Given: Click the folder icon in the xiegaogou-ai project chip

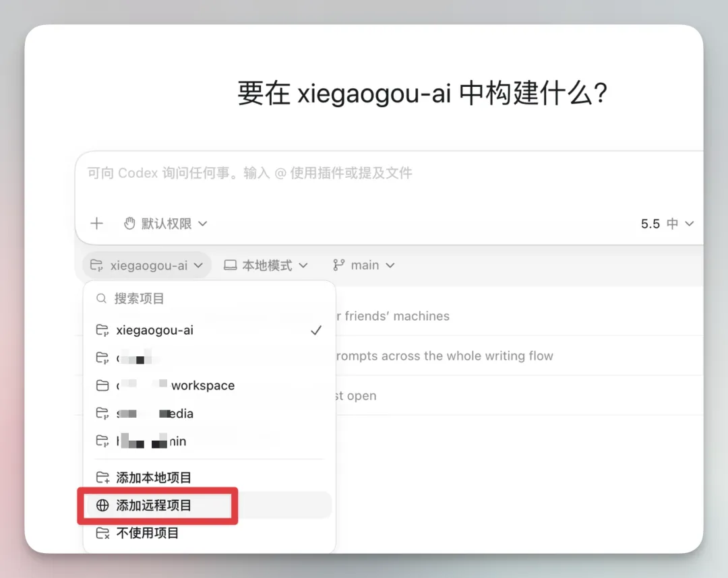Looking at the screenshot, I should click(96, 265).
